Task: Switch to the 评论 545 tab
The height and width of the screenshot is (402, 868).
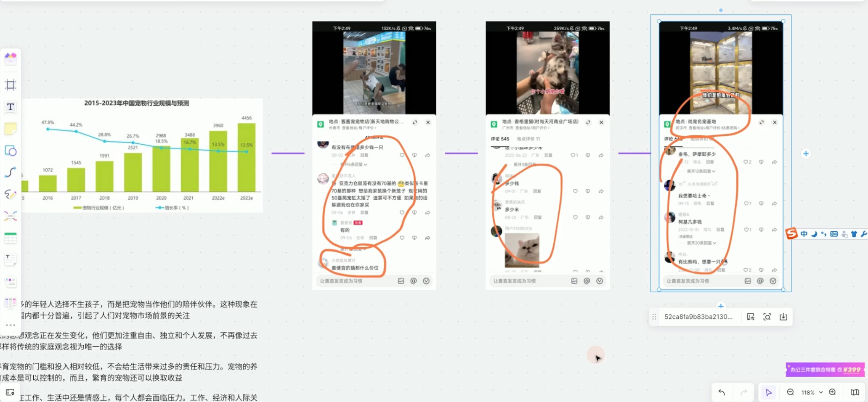Action: point(501,138)
